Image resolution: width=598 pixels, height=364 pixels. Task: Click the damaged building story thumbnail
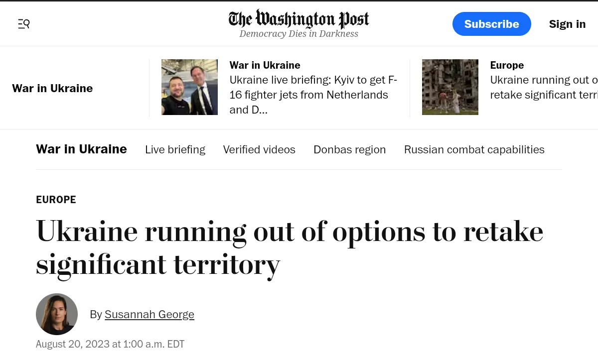(450, 87)
